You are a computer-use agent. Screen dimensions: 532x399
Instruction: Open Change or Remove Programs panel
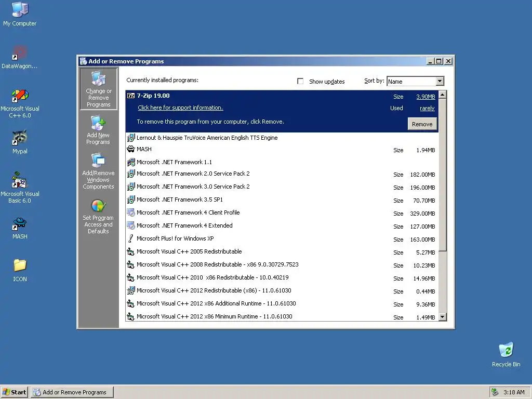[98, 89]
